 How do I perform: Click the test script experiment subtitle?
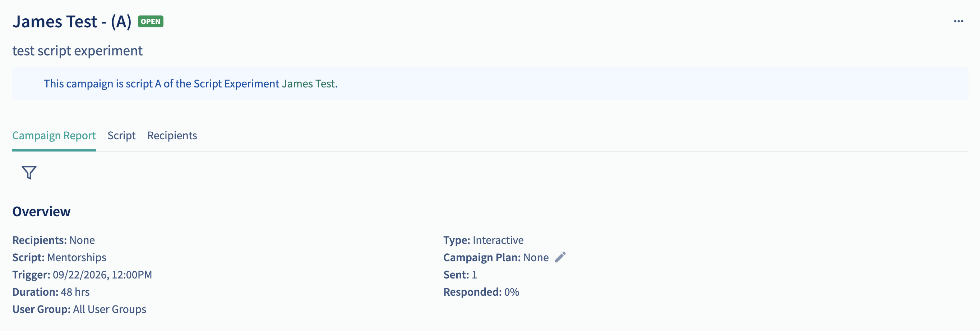tap(78, 51)
